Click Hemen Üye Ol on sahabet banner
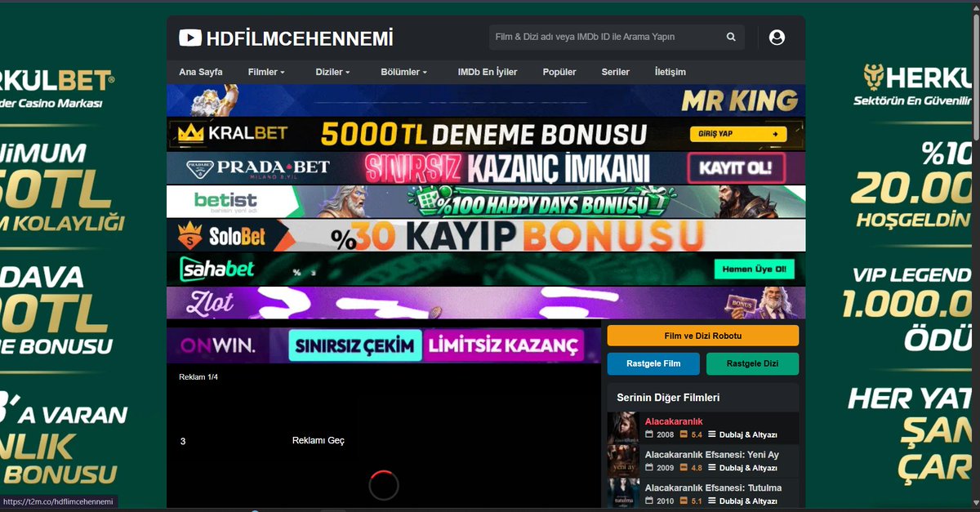This screenshot has width=980, height=512. (754, 269)
